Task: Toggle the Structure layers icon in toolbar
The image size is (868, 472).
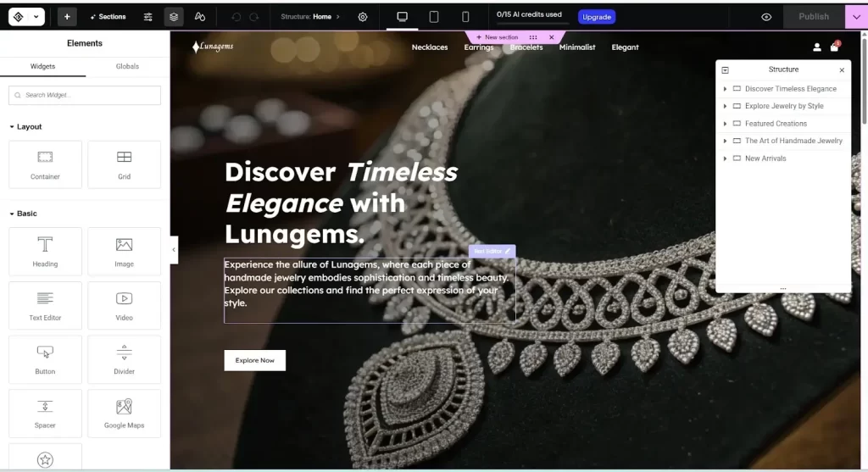Action: coord(174,17)
